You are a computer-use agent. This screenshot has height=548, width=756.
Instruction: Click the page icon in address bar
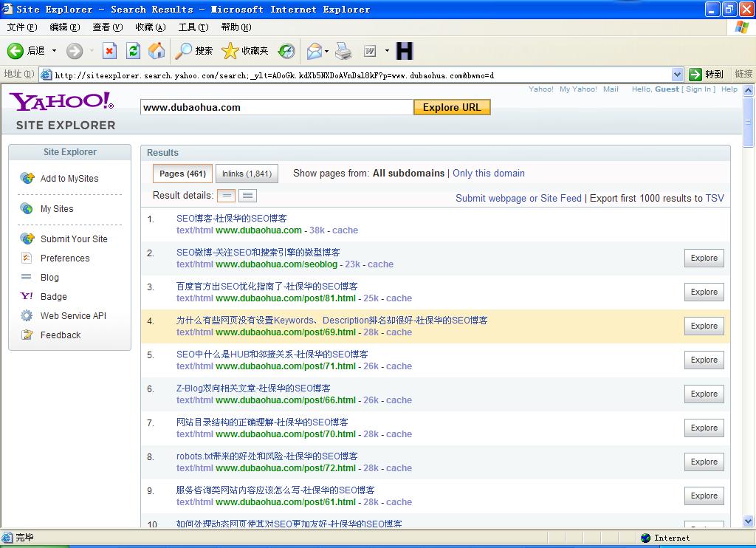(47, 75)
